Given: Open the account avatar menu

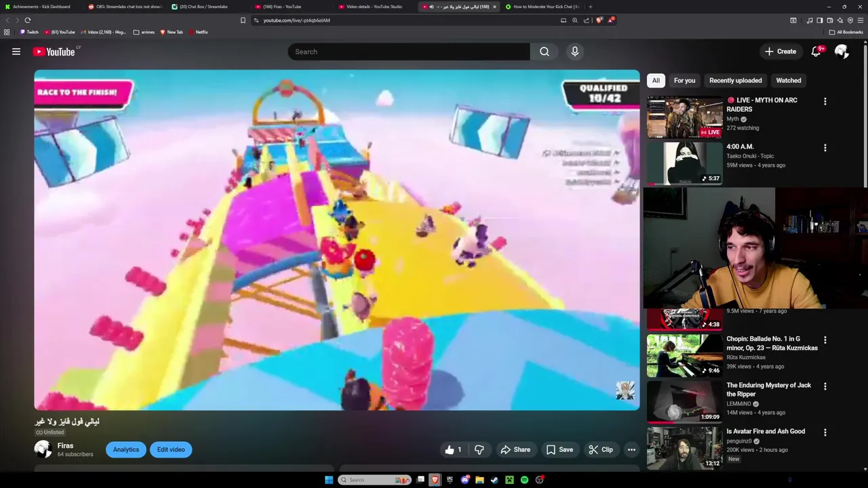Looking at the screenshot, I should coord(842,52).
